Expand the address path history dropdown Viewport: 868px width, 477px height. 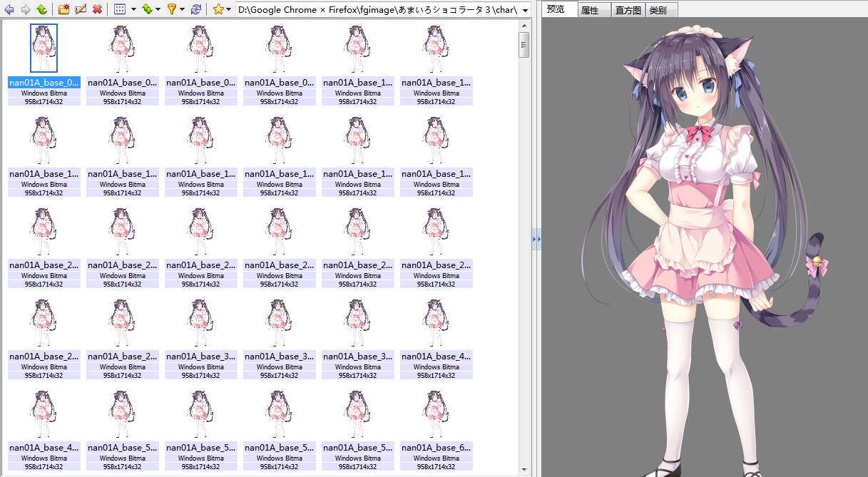click(x=526, y=11)
